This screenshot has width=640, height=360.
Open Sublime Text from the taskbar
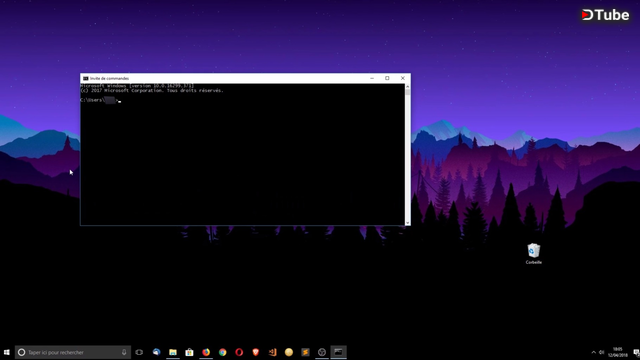pos(305,352)
